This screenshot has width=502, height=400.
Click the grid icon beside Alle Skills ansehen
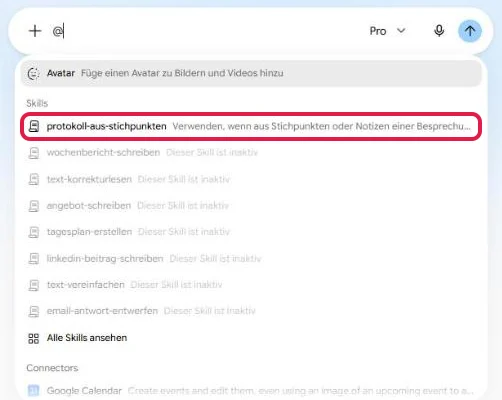click(x=34, y=338)
